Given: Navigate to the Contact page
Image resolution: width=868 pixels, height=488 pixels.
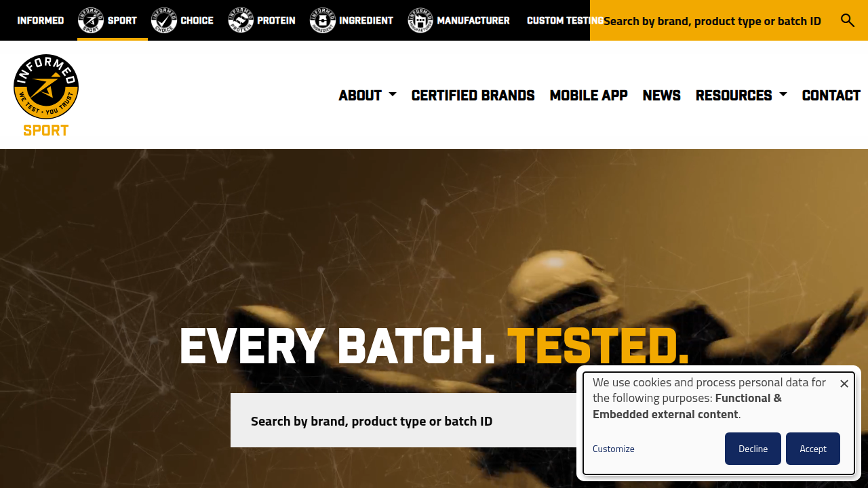Looking at the screenshot, I should pos(831,96).
